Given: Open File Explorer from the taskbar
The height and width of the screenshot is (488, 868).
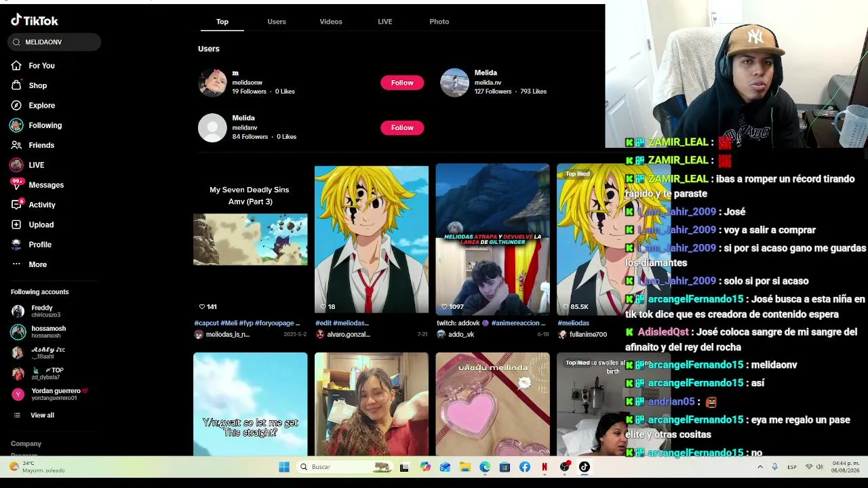Looking at the screenshot, I should [465, 467].
